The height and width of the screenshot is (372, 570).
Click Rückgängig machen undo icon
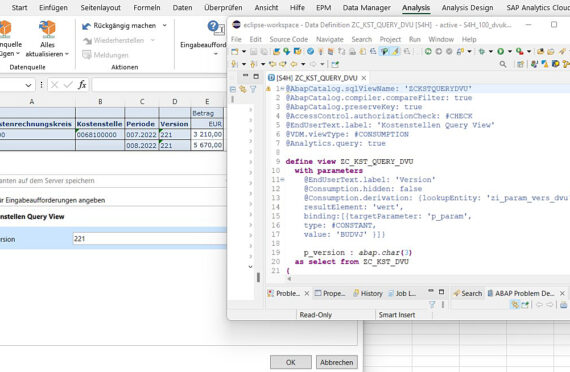pos(87,26)
